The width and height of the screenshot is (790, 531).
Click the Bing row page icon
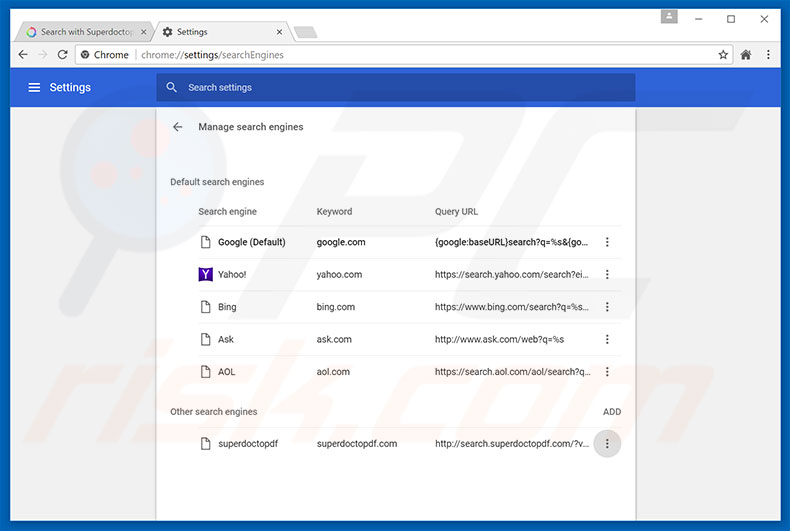[206, 307]
